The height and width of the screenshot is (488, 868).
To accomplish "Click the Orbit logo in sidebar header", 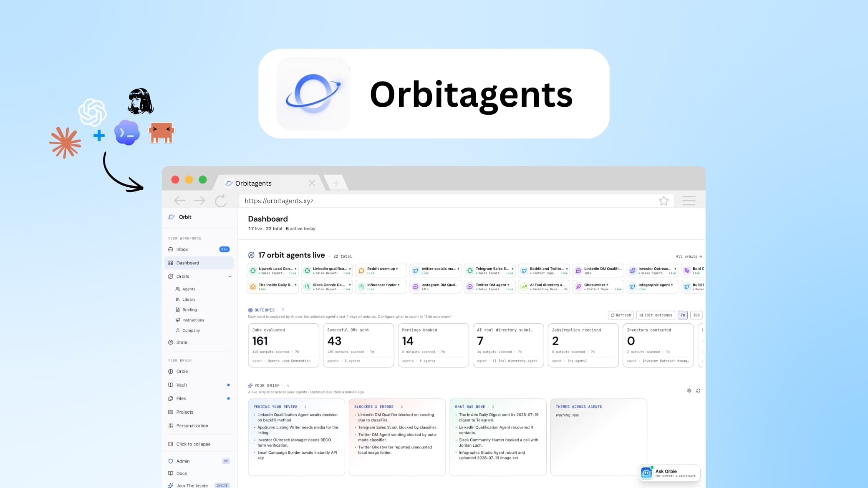I will (x=171, y=217).
